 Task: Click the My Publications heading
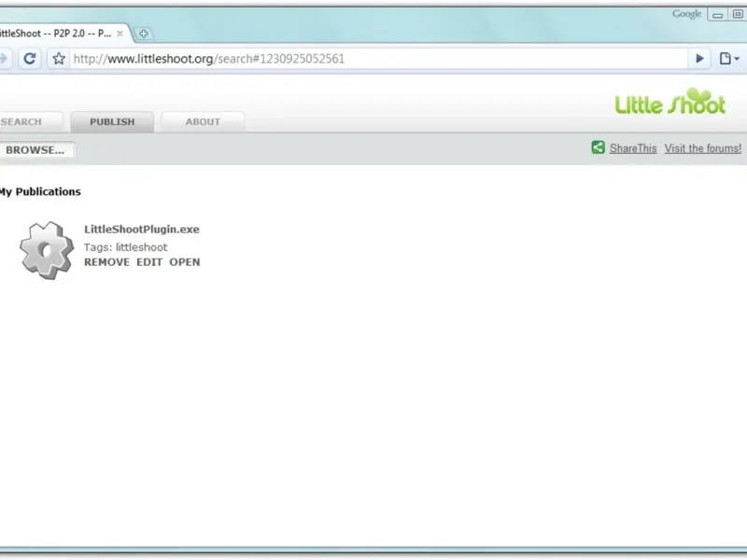point(40,192)
